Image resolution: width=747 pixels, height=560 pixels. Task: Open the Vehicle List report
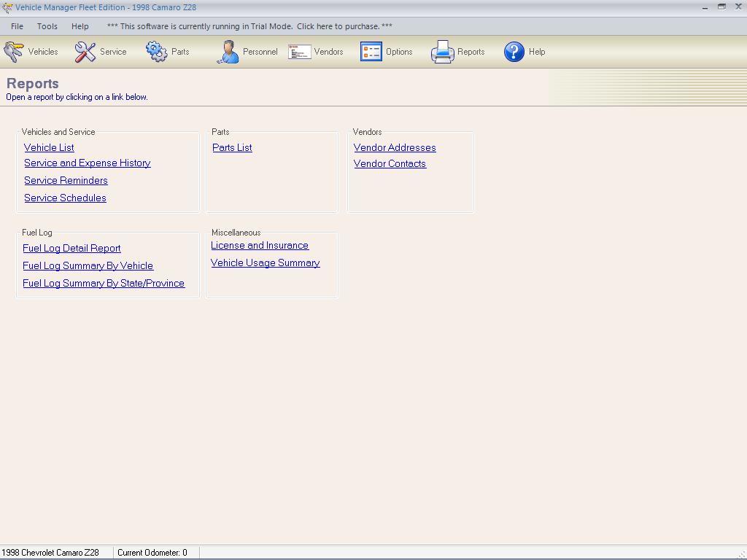pyautogui.click(x=49, y=147)
